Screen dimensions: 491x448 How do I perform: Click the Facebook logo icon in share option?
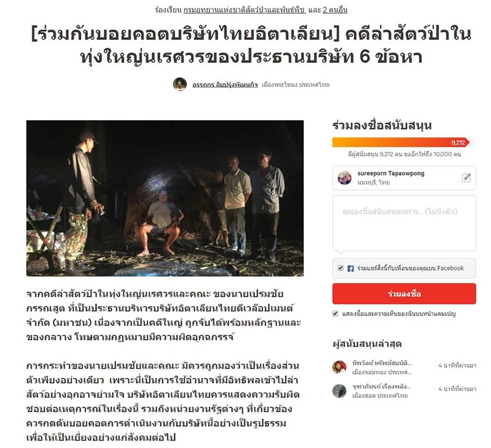point(351,268)
